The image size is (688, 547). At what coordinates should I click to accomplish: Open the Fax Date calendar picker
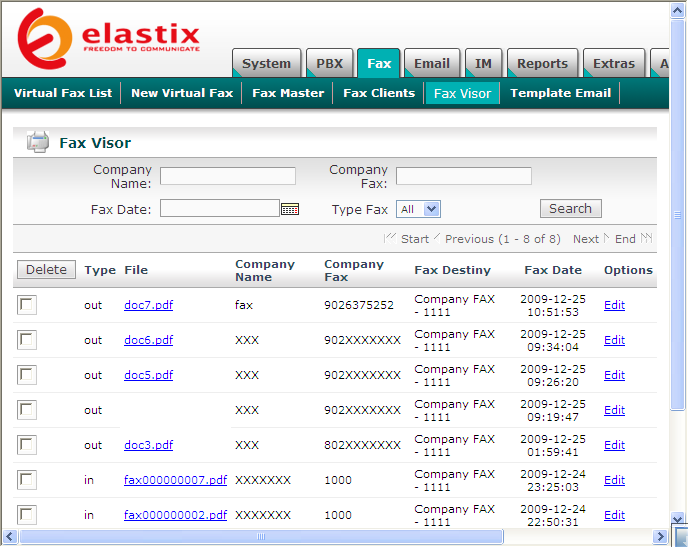pyautogui.click(x=290, y=209)
